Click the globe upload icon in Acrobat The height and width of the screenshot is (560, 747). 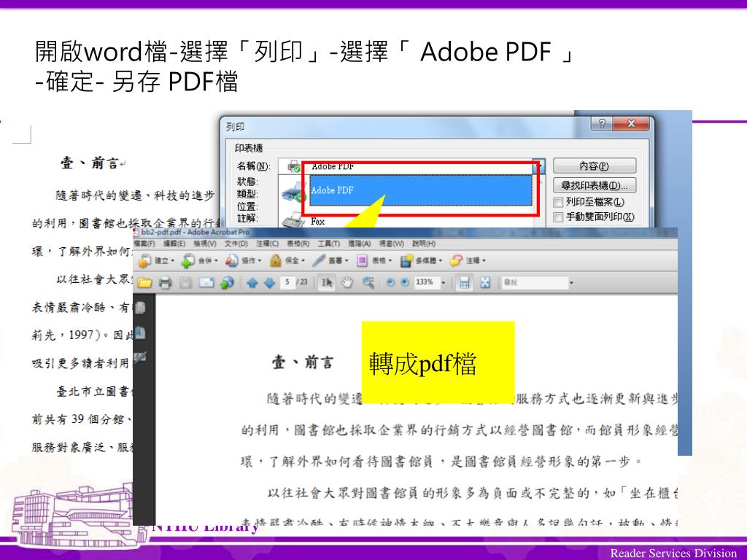coord(227,282)
